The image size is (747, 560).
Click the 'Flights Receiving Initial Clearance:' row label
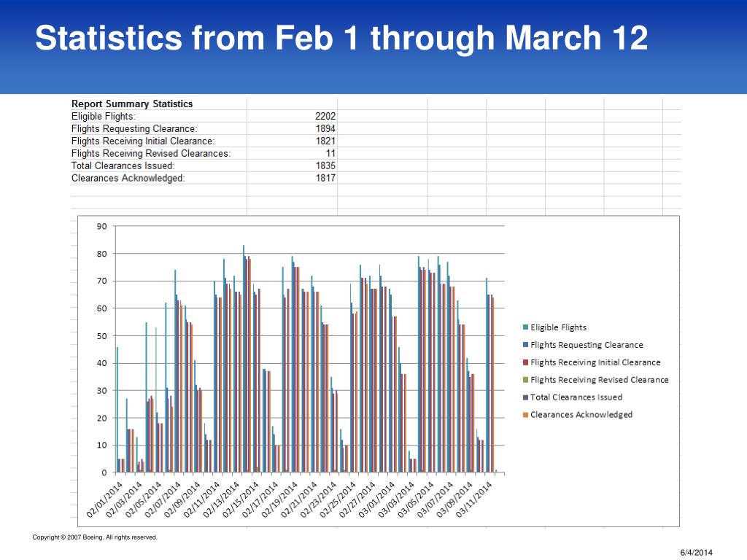143,141
